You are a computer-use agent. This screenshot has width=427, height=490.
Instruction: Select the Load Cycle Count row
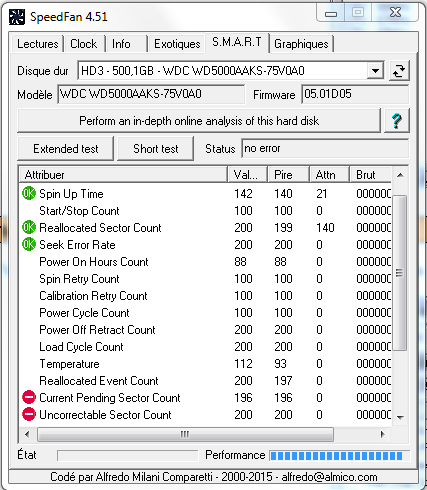click(x=206, y=347)
